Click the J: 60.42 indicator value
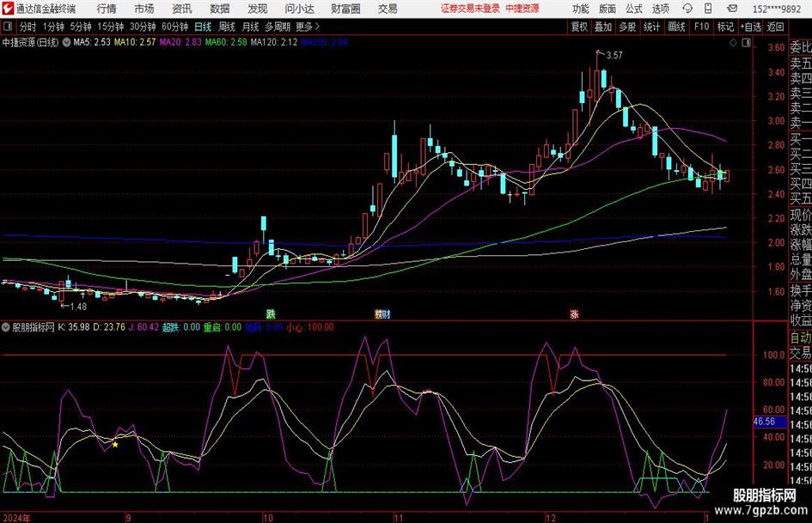The height and width of the screenshot is (523, 812). pyautogui.click(x=143, y=327)
